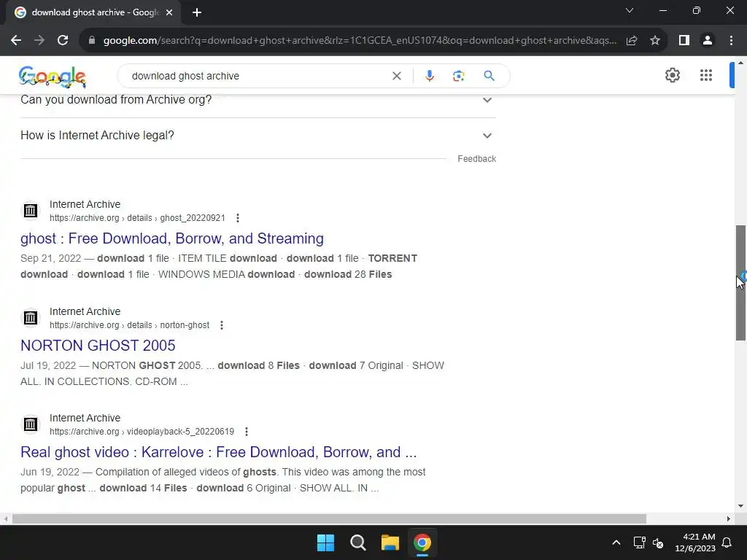Open Windows Start menu
The image size is (747, 560).
tap(326, 542)
